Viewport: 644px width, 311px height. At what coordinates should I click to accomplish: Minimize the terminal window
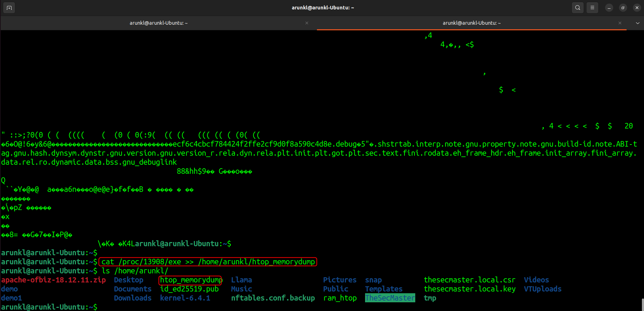[x=609, y=8]
